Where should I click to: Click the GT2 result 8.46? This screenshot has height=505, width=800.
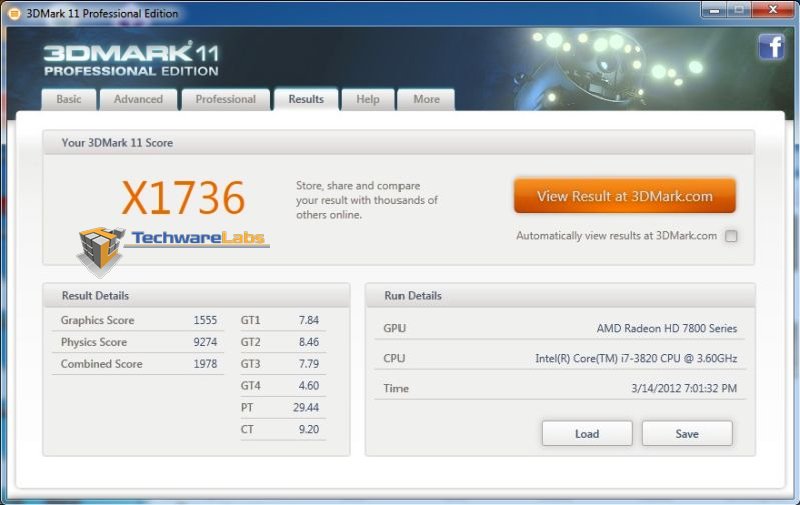[x=309, y=342]
